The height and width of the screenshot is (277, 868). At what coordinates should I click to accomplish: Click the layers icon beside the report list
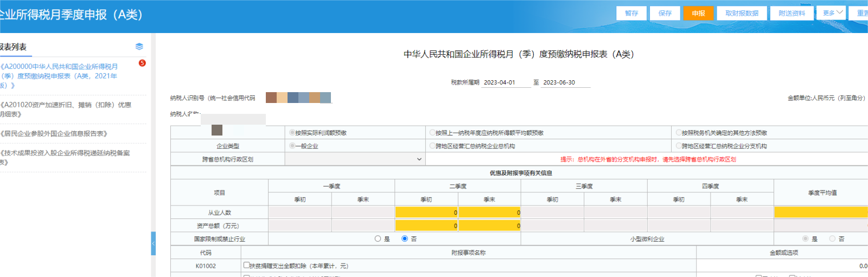[x=139, y=47]
